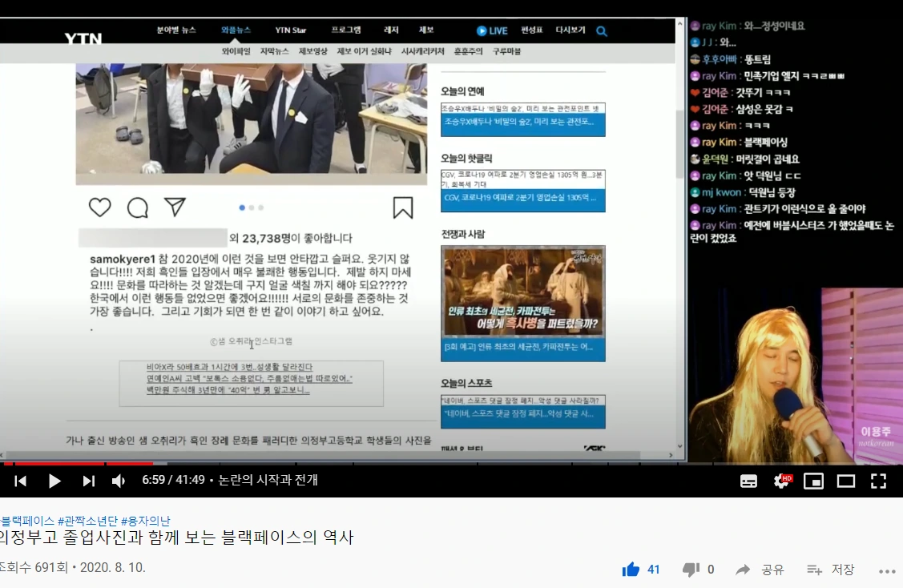This screenshot has width=903, height=588.
Task: Select 구루마블 submenu tab
Action: [x=506, y=51]
